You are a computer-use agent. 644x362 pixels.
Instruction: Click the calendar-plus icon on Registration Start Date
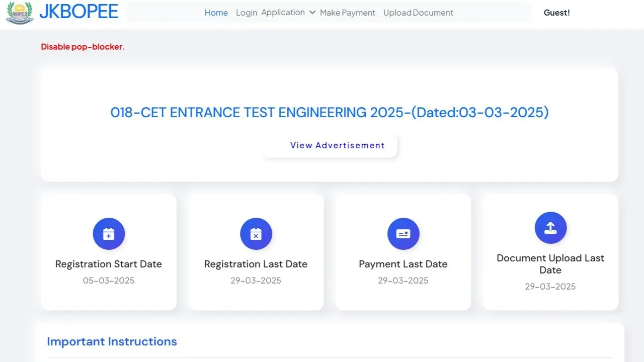[109, 233]
